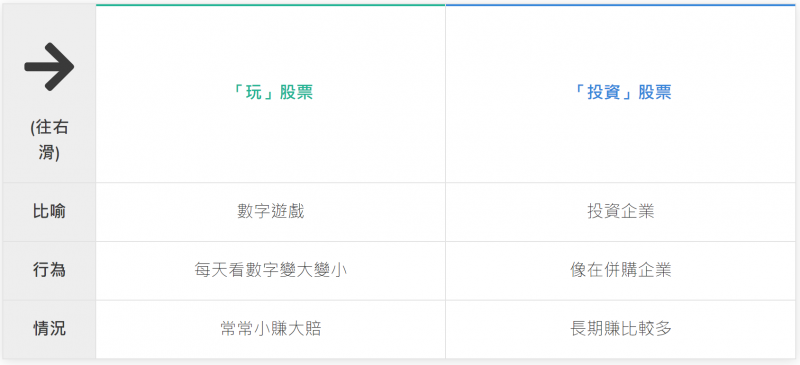Click the 「投資」股票 column header

[620, 92]
